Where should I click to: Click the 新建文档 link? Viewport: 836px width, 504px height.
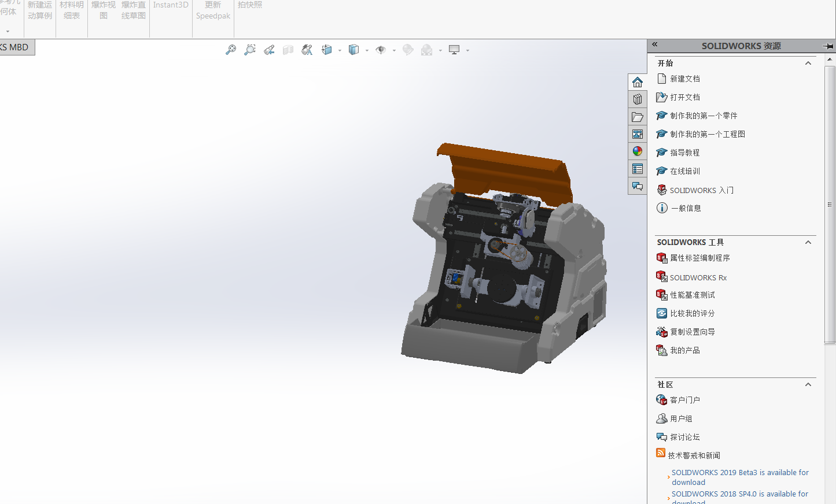click(x=685, y=79)
